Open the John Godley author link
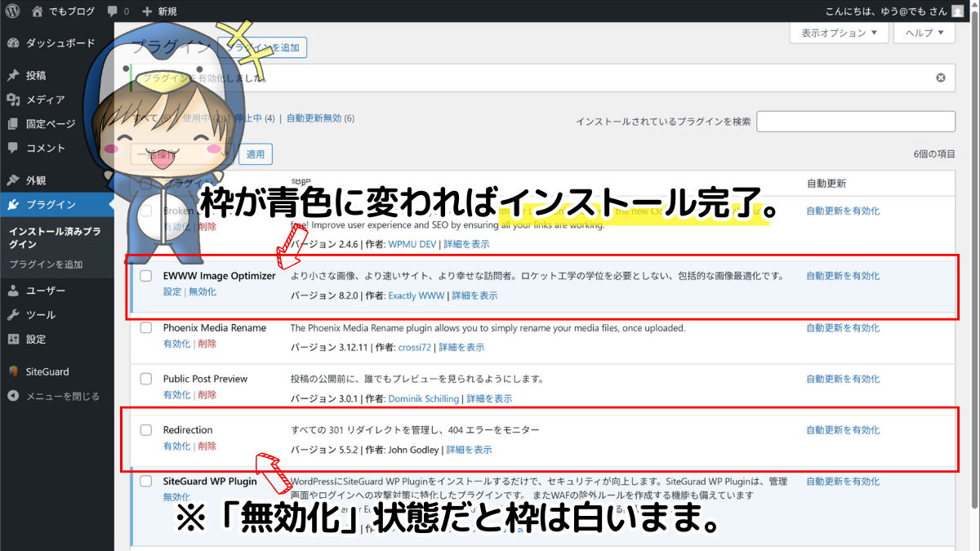Screen dimensions: 980x551 (414, 450)
